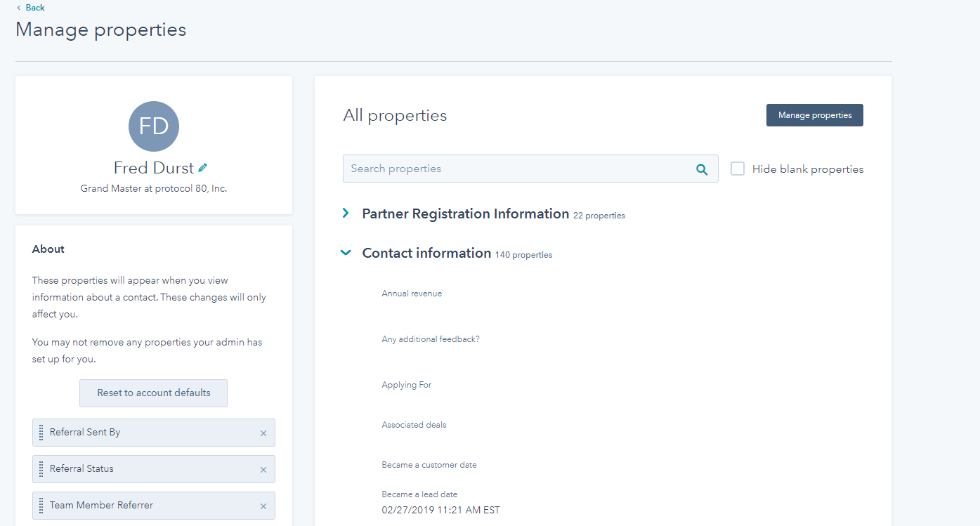The image size is (980, 526).
Task: Expand the Partner Registration Information section
Action: tap(346, 213)
